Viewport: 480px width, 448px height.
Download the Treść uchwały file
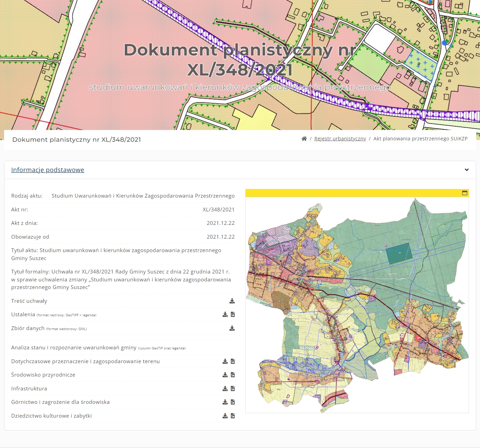232,301
